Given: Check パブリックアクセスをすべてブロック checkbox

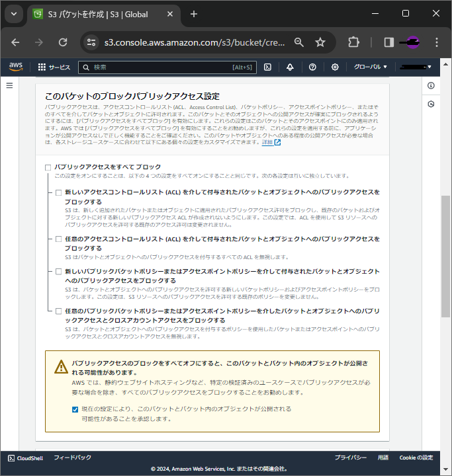Looking at the screenshot, I should (x=48, y=167).
